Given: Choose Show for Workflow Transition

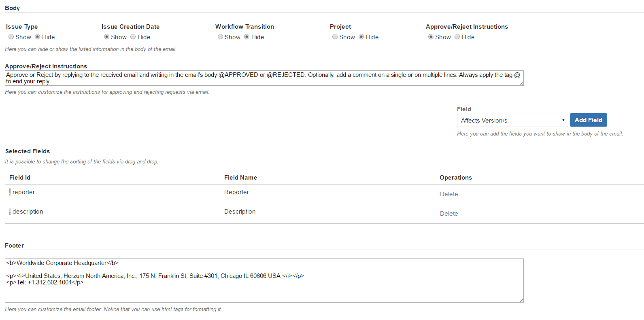Looking at the screenshot, I should [x=220, y=37].
